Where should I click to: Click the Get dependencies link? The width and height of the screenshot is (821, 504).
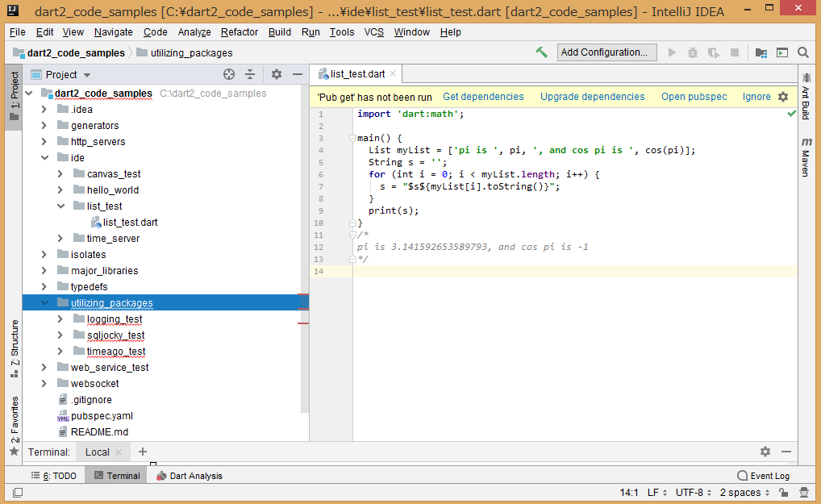[483, 97]
